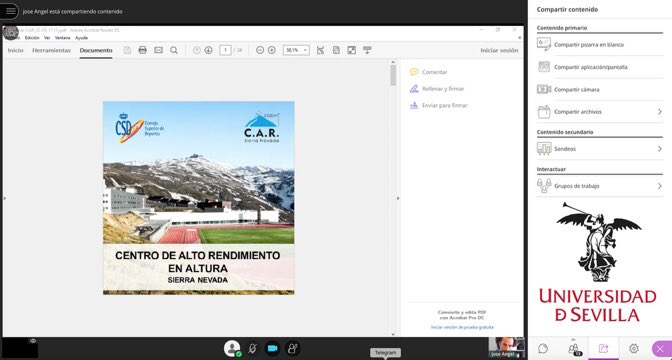Click the save disk icon in Acrobat toolbar
Image resolution: width=672 pixels, height=360 pixels.
[127, 50]
